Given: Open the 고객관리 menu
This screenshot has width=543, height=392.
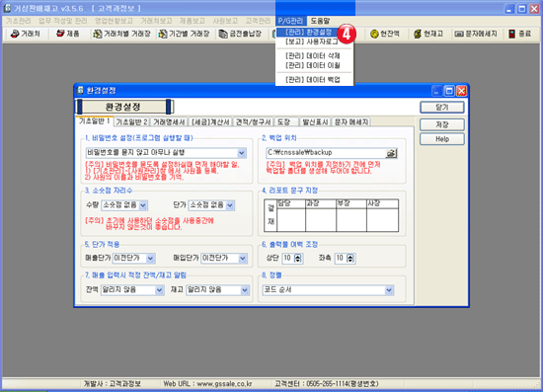Looking at the screenshot, I should coord(258,21).
